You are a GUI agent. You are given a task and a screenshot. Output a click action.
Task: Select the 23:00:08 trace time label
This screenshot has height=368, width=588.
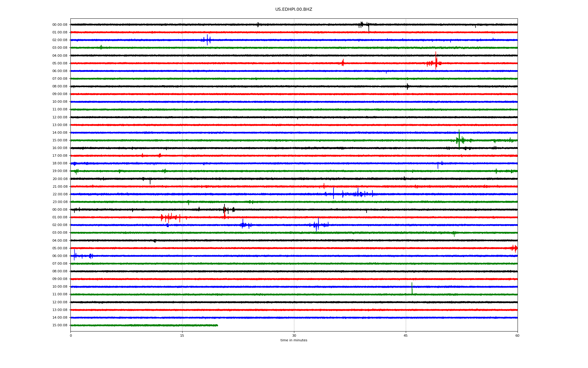[60, 202]
